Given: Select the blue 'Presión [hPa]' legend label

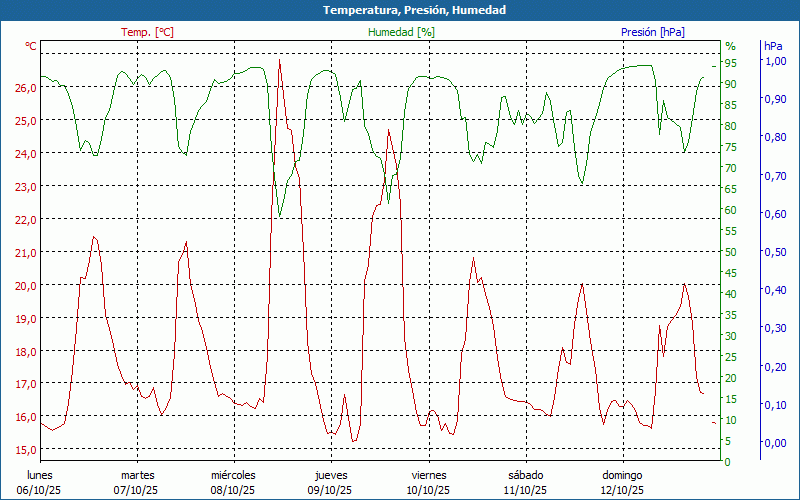Looking at the screenshot, I should coord(653,32).
